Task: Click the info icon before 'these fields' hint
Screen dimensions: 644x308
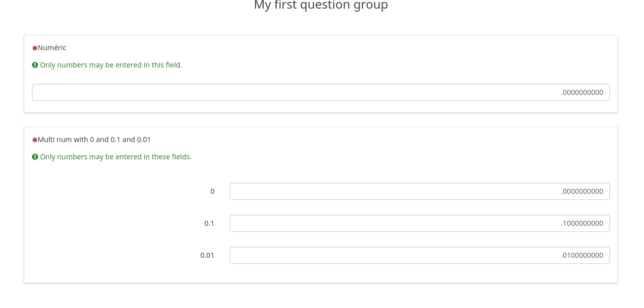Action: (35, 157)
